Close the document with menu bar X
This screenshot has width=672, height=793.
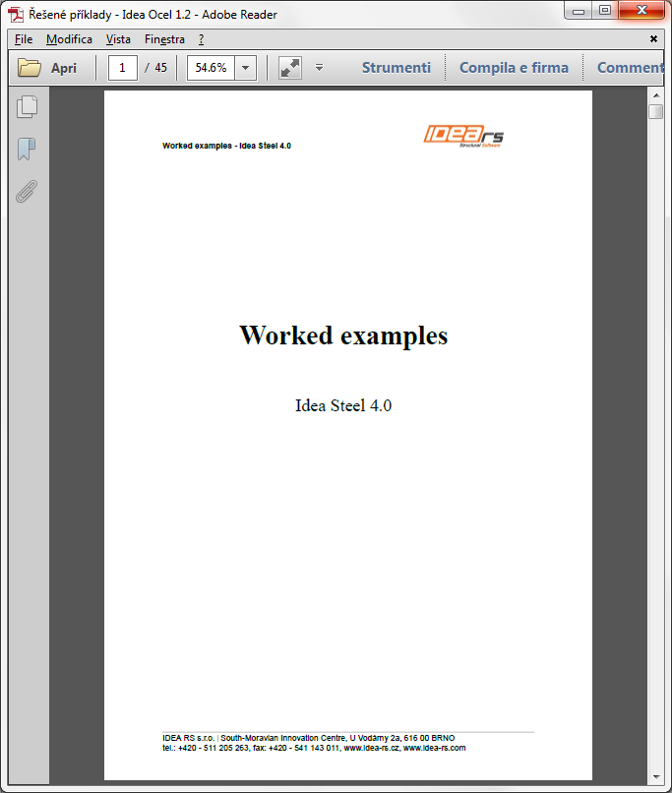[653, 39]
